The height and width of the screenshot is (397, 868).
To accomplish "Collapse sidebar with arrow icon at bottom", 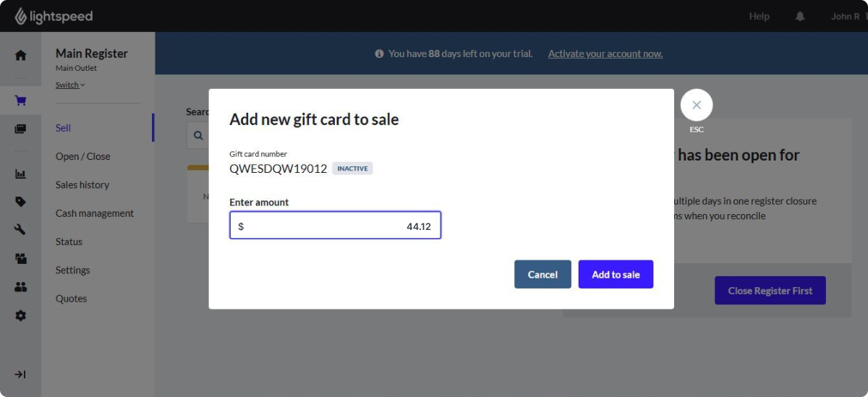I will coord(20,375).
